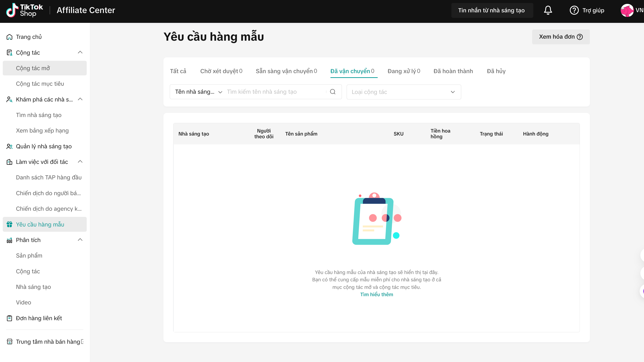The width and height of the screenshot is (644, 362).
Task: Click the TikTok Shop logo
Action: (24, 10)
